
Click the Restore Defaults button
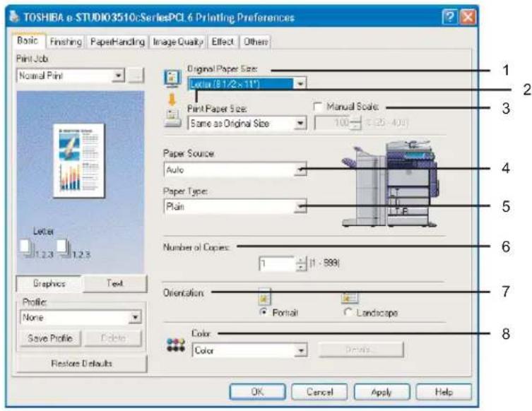point(81,364)
